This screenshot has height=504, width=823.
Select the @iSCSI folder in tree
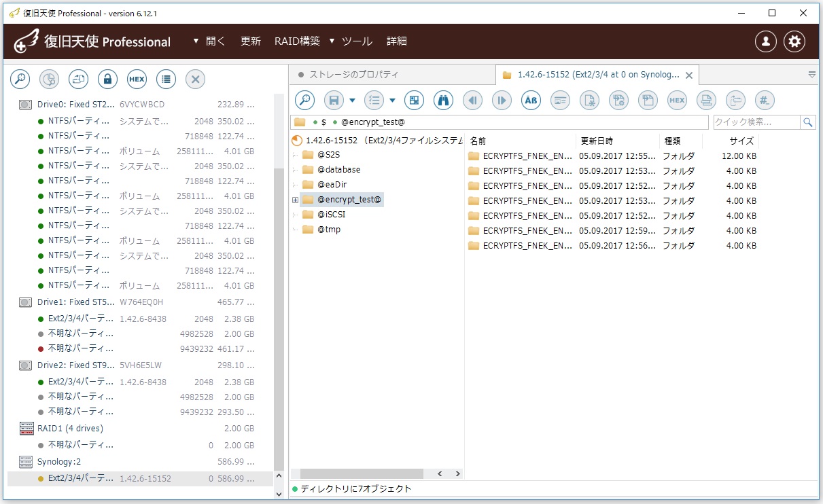[324, 215]
